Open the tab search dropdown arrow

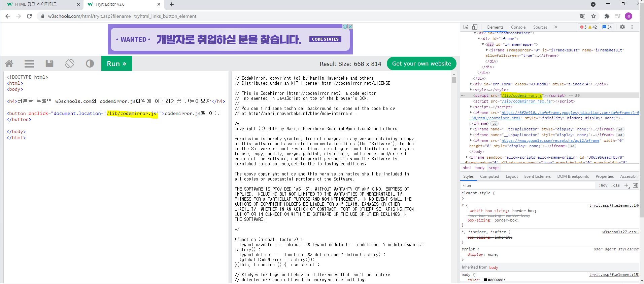593,4
